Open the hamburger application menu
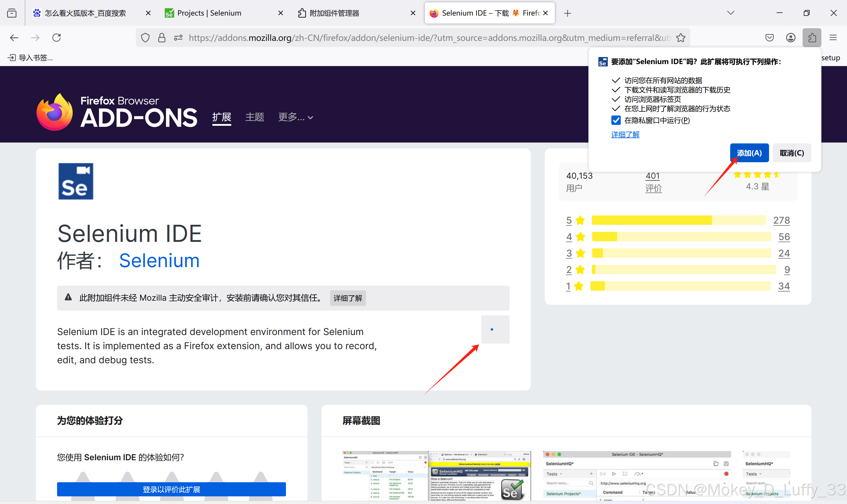Screen dimensions: 847x504 click(833, 37)
